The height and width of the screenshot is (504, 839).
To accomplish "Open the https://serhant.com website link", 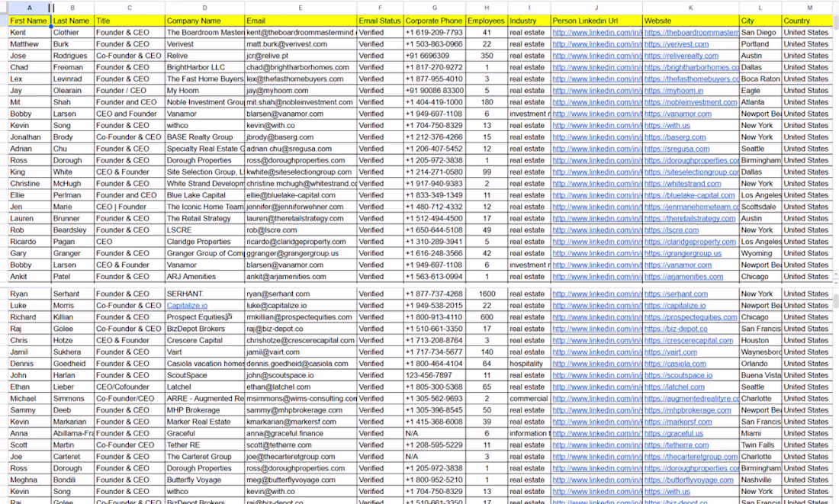I will pos(676,294).
